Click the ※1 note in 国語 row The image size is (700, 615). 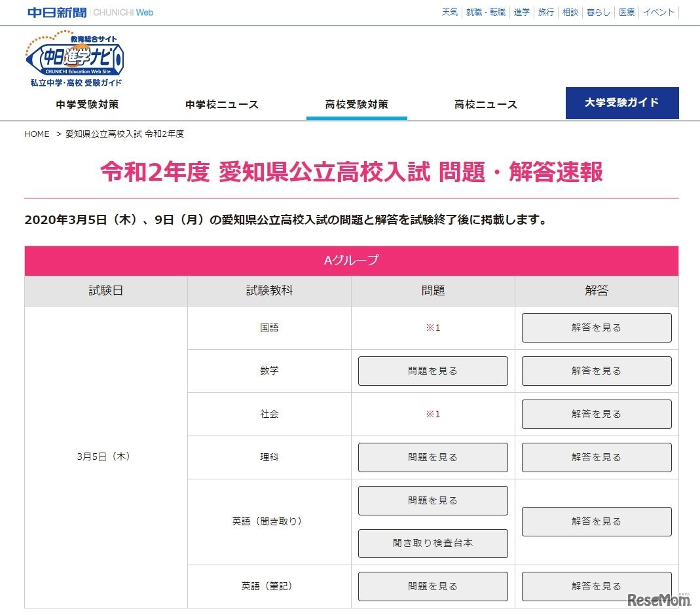[433, 327]
